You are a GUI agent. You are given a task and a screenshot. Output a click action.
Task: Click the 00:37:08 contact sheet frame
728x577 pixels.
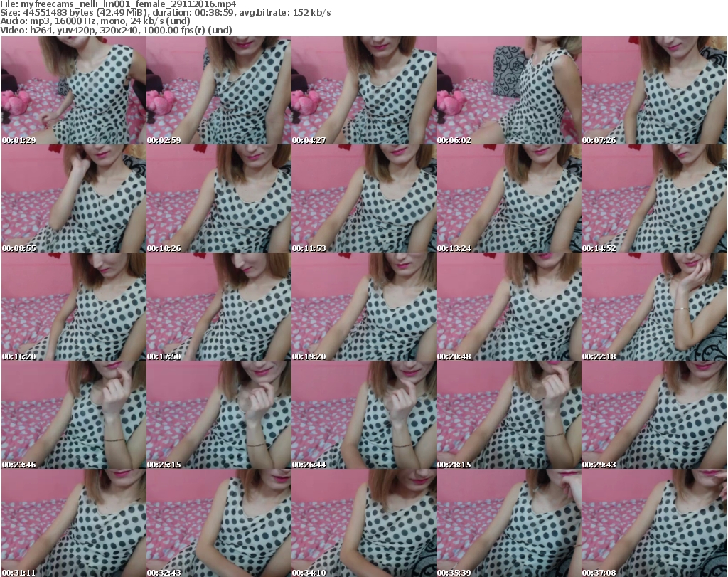click(654, 523)
